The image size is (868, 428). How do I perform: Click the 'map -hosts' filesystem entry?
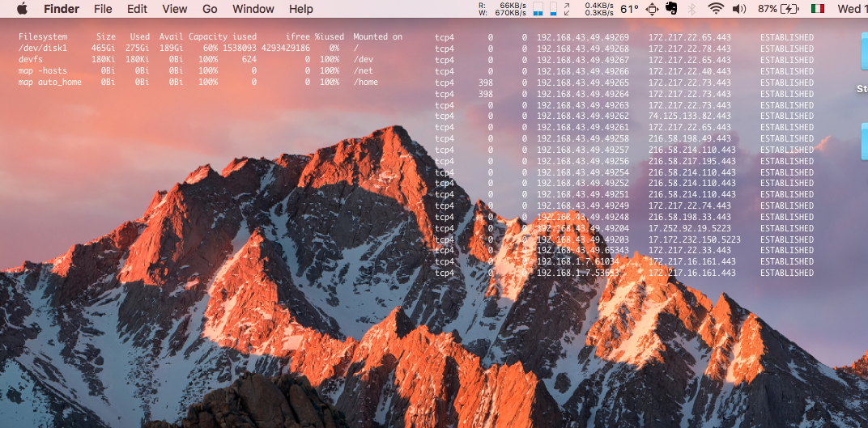pyautogui.click(x=43, y=70)
